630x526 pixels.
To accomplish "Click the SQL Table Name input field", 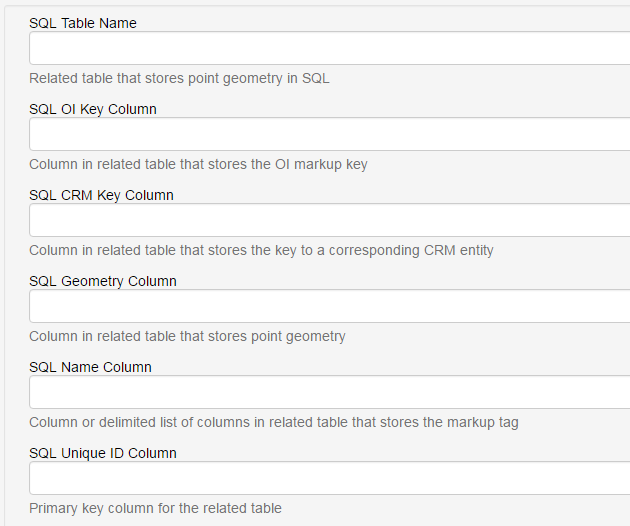I will [x=330, y=48].
